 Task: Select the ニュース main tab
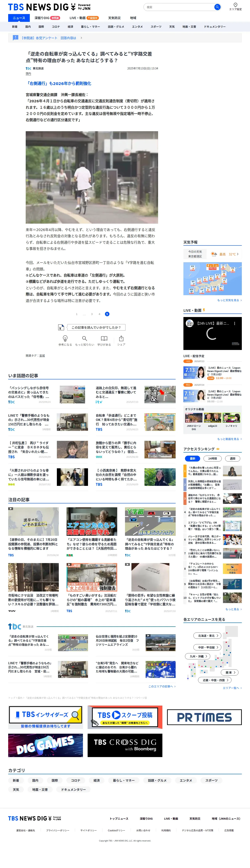pos(19,18)
